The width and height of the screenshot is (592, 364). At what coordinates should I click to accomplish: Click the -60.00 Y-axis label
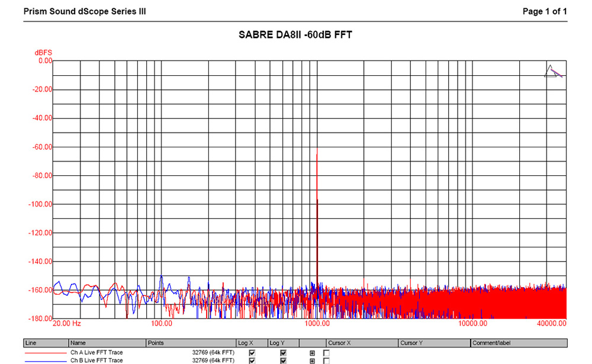click(42, 147)
